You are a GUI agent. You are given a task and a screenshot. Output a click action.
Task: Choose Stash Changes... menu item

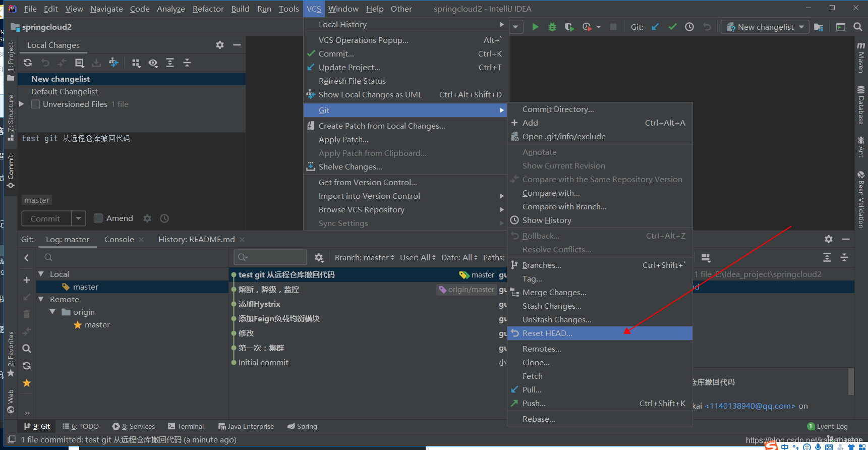600,306
